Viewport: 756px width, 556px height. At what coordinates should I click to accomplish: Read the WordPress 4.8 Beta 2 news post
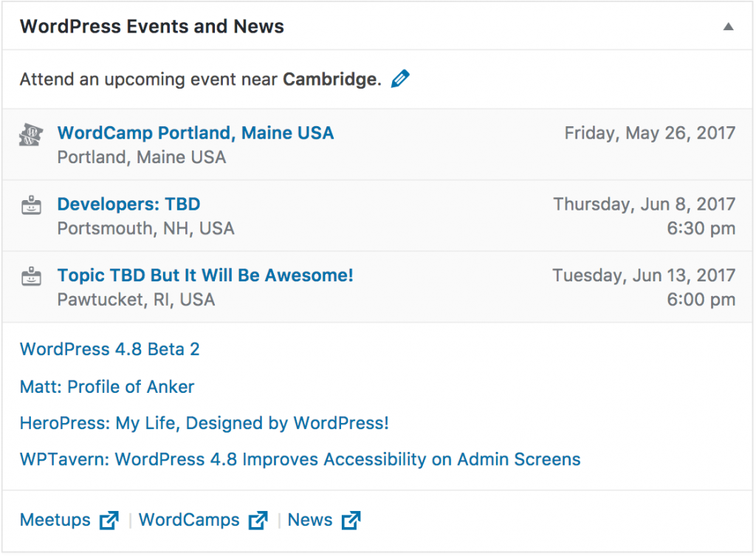(109, 349)
